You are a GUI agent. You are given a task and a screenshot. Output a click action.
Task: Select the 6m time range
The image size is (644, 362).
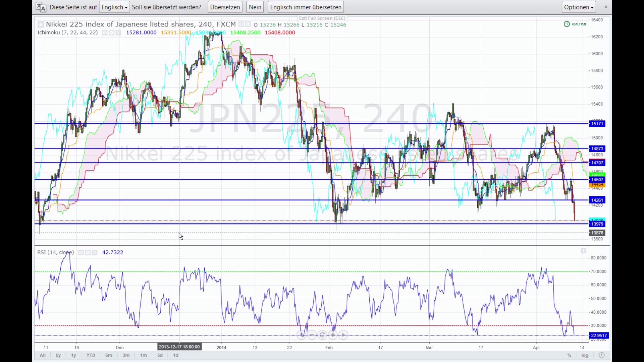109,355
